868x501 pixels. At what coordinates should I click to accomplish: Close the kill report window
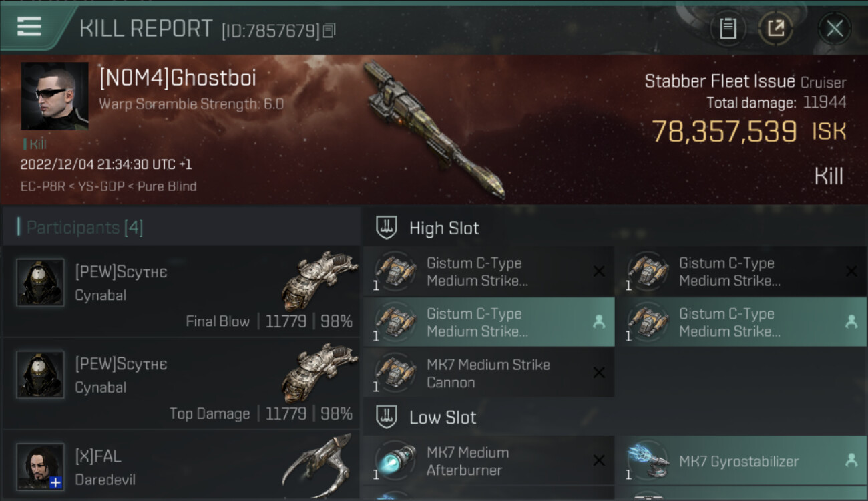(835, 28)
